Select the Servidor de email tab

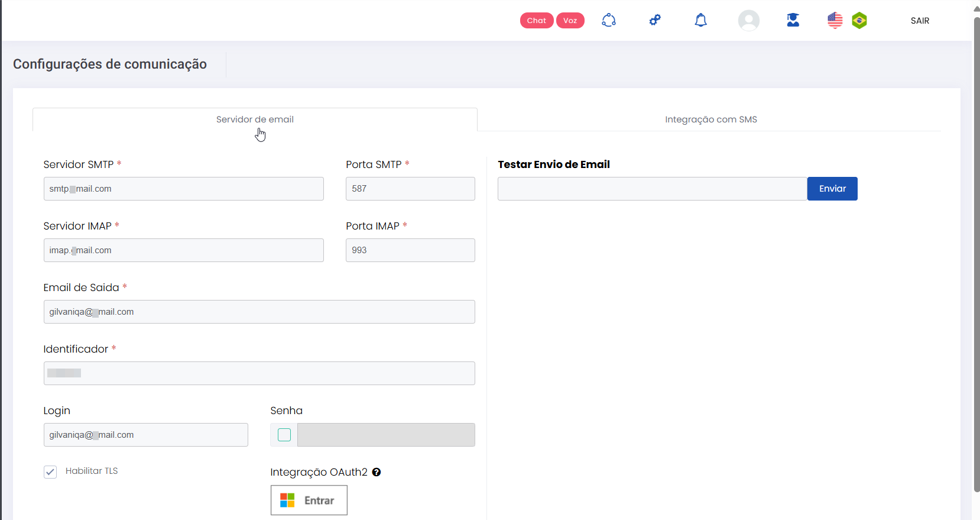point(255,119)
